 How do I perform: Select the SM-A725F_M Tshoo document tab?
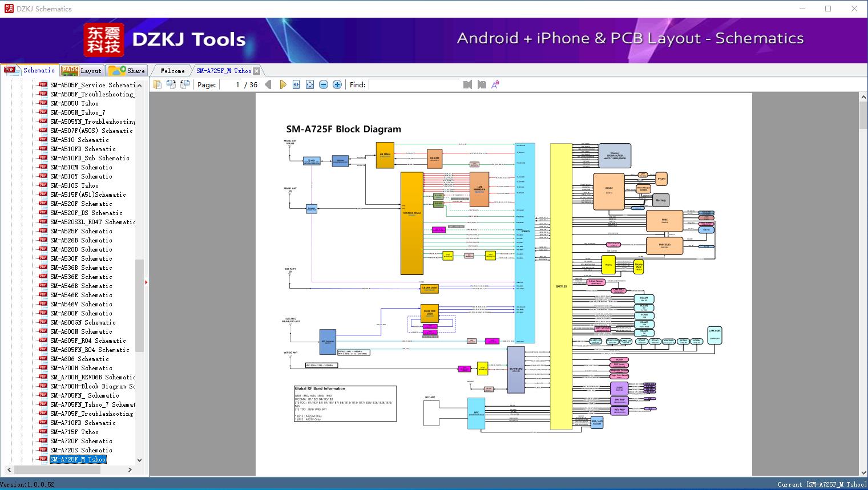(x=224, y=71)
